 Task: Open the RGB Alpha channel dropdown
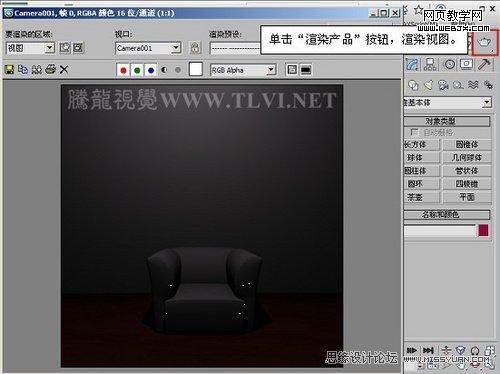pos(243,70)
